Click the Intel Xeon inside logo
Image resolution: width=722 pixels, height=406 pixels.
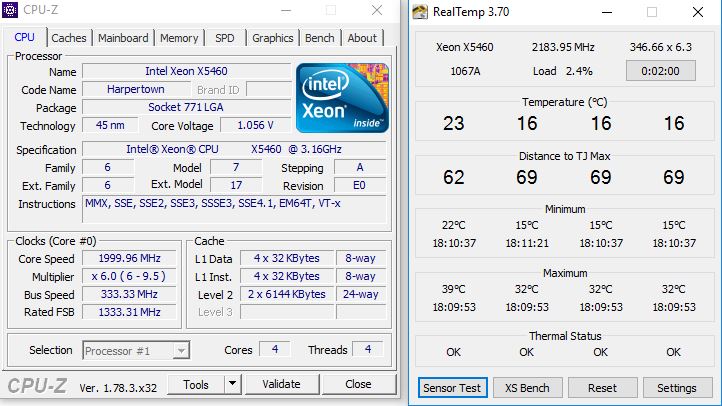pos(343,98)
